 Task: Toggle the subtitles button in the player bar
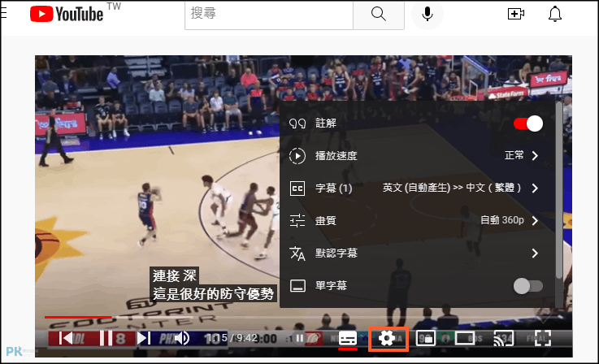pyautogui.click(x=348, y=339)
